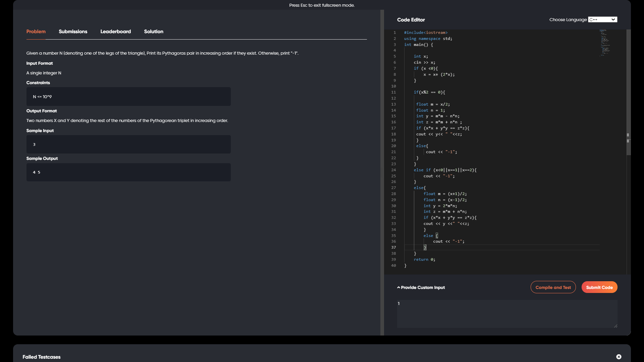Close the Failed Testcases panel
The height and width of the screenshot is (362, 644).
click(619, 357)
